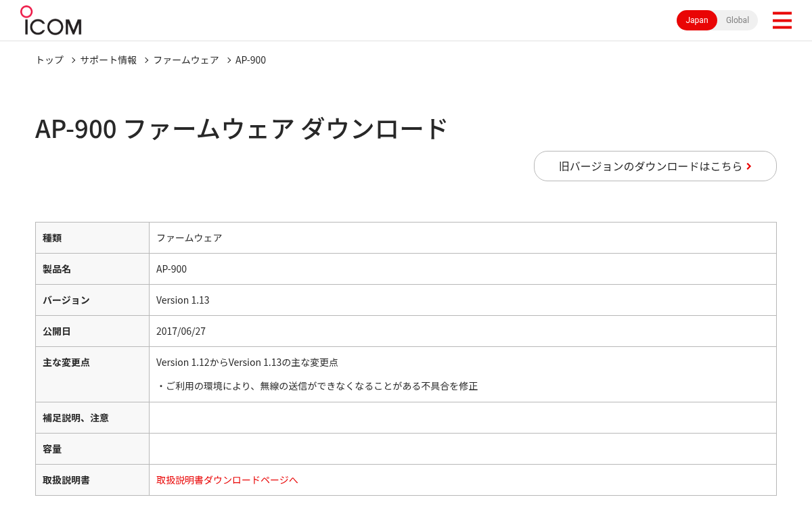Image resolution: width=812 pixels, height=512 pixels.
Task: Select the 公開日 row label
Action: coord(57,331)
